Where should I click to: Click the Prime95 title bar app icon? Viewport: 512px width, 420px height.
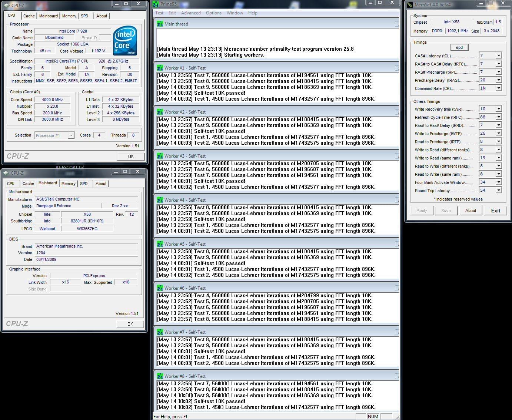(x=156, y=4)
